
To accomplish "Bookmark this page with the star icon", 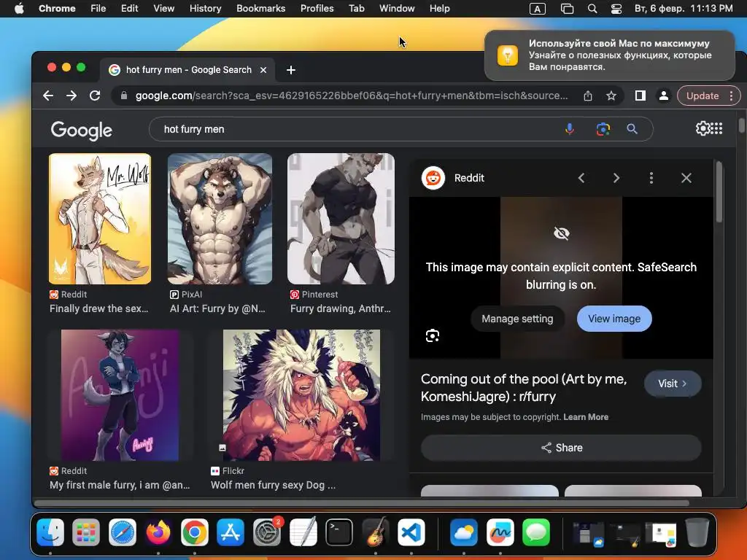I will click(x=611, y=96).
